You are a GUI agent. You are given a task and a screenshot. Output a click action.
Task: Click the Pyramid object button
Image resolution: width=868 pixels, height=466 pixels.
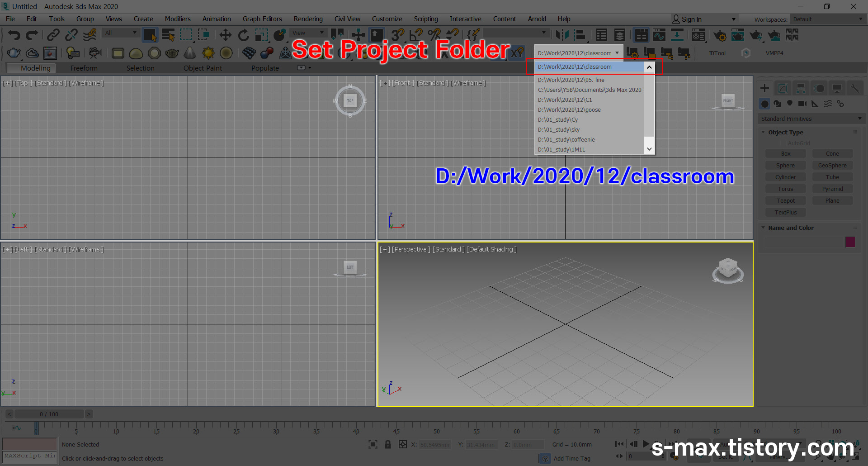coord(832,189)
